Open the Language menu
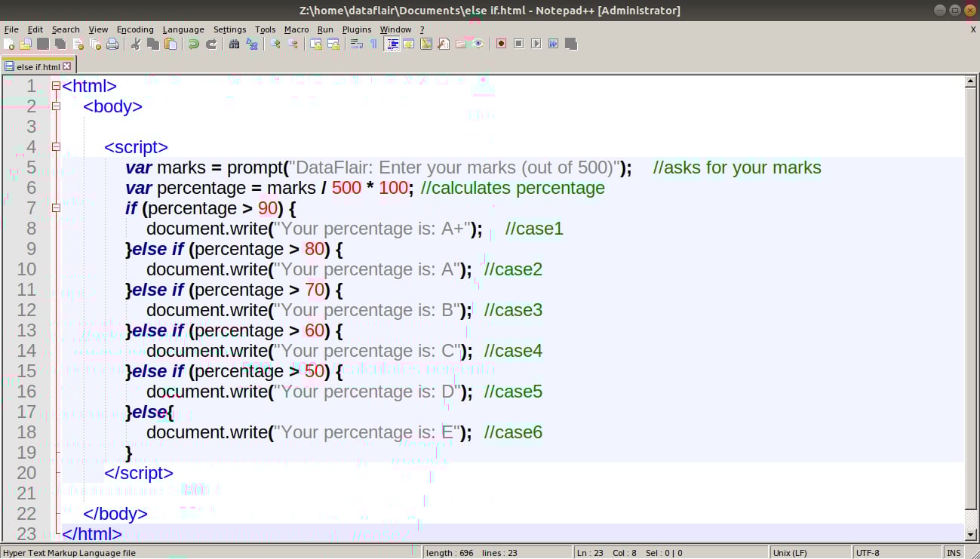980x559 pixels. 183,29
